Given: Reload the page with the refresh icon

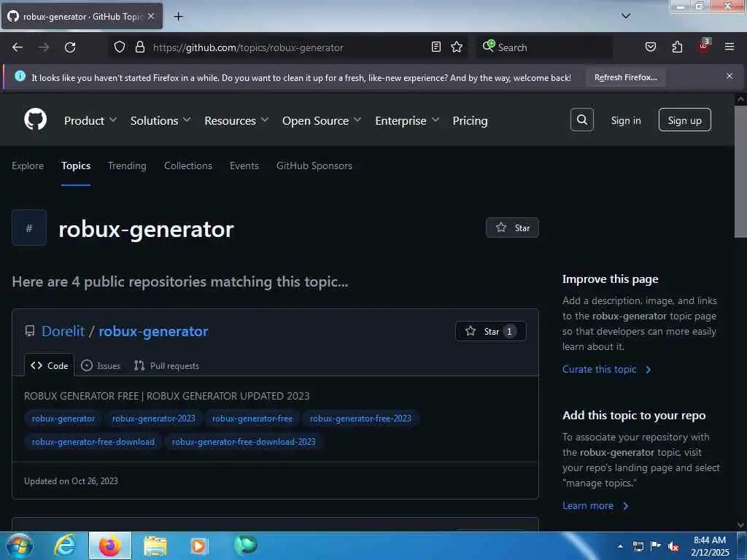Looking at the screenshot, I should 70,47.
